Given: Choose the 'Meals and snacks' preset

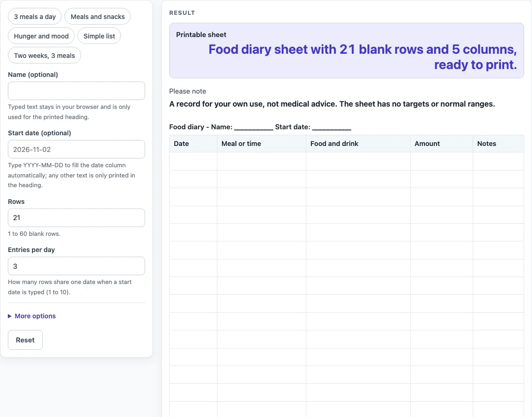Looking at the screenshot, I should pyautogui.click(x=98, y=17).
